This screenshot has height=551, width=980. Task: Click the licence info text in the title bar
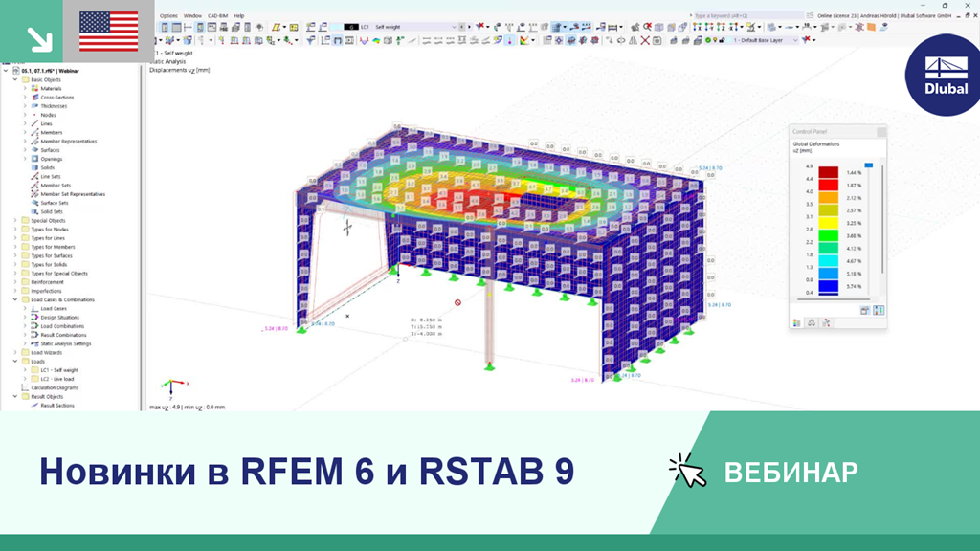point(883,15)
